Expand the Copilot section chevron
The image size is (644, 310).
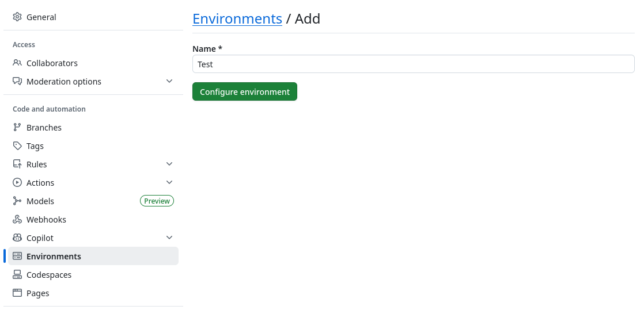point(169,238)
